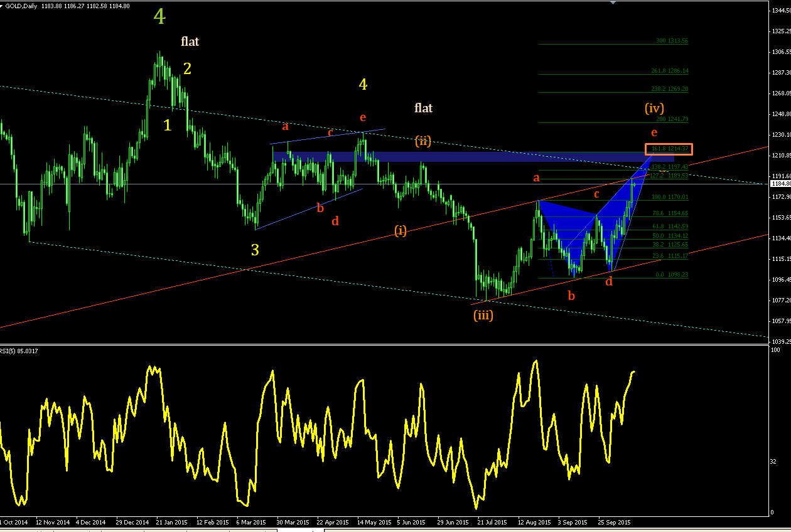Click the 14 May 2015 date on time axis
Viewport: 791px width, 532px height.
(x=374, y=522)
